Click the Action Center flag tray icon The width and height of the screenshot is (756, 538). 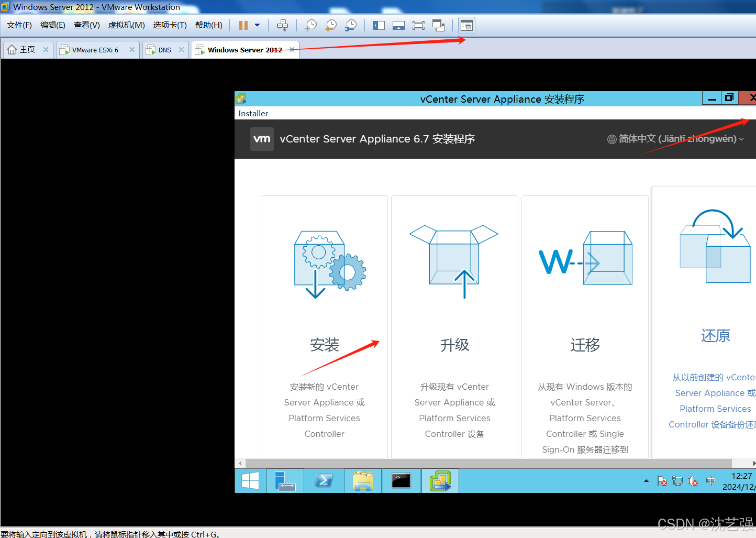click(662, 481)
